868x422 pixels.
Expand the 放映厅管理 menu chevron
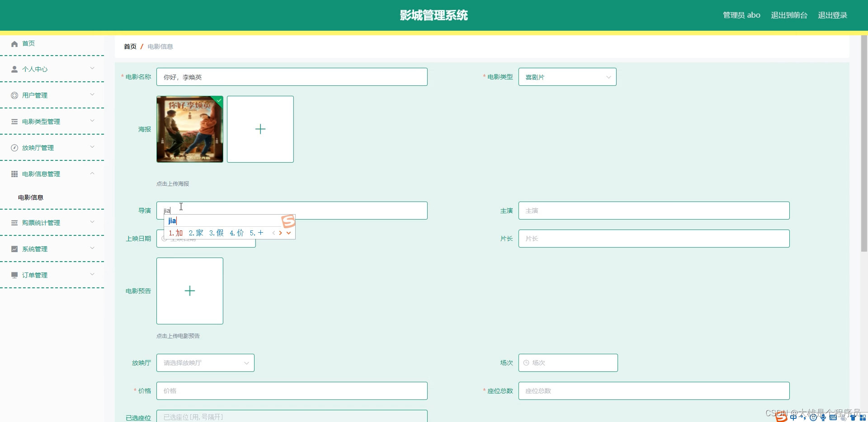pyautogui.click(x=92, y=147)
